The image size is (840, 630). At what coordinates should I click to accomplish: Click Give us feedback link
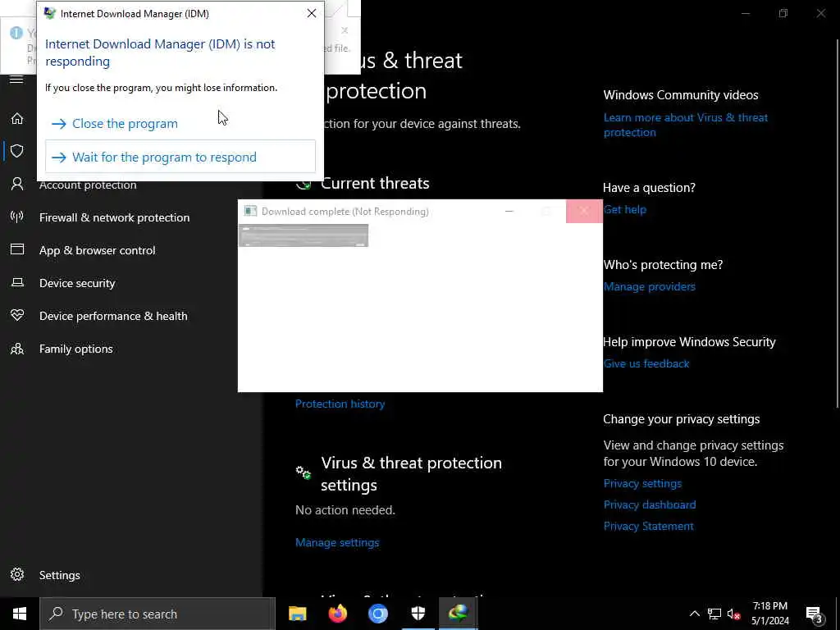[x=646, y=363]
